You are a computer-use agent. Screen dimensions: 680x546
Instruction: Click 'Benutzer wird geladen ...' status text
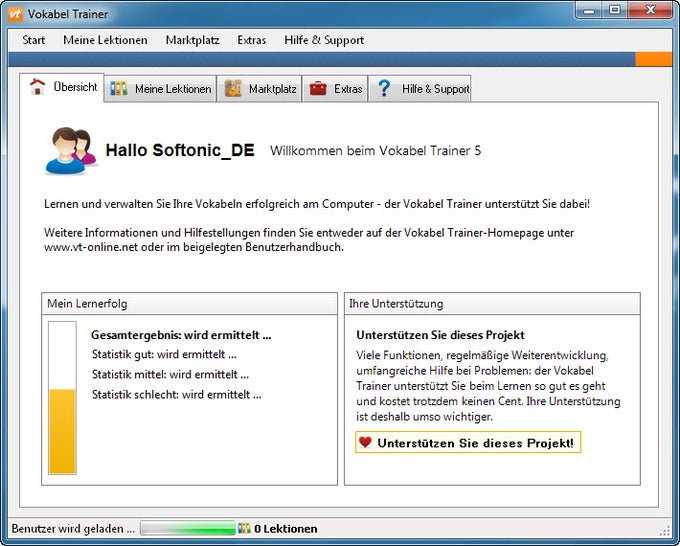(73, 529)
